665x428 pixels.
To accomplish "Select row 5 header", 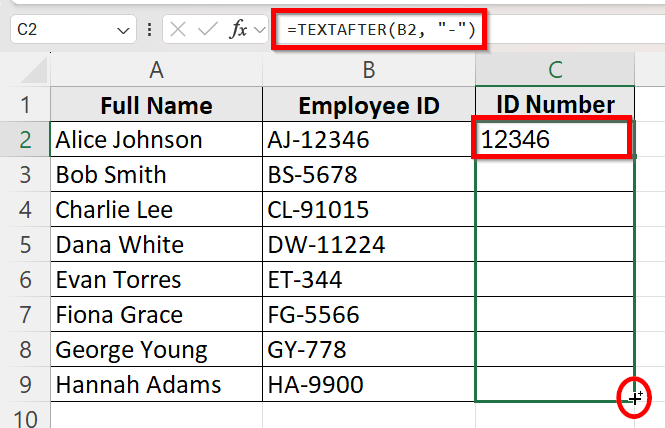I will [x=24, y=245].
